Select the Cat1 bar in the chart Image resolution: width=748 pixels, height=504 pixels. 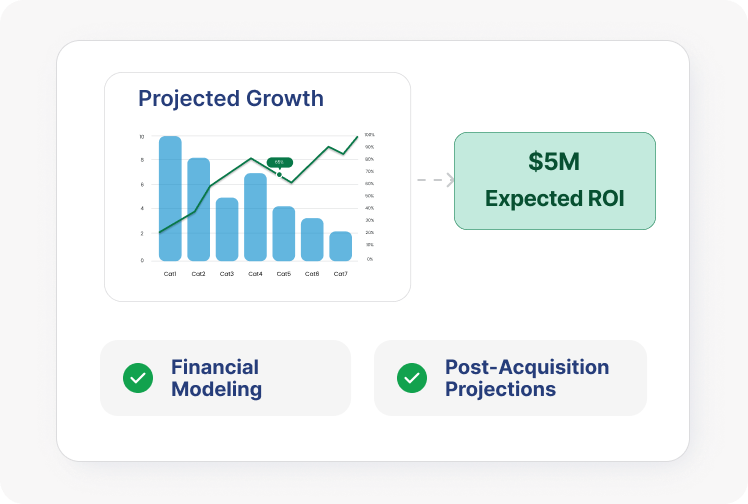click(170, 200)
